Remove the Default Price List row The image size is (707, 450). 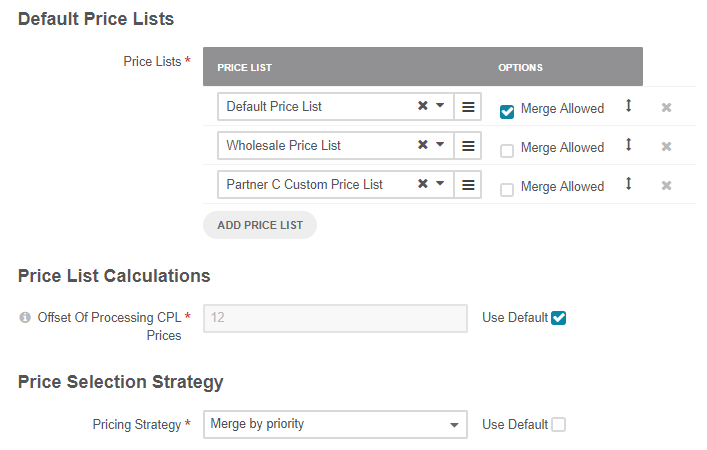pos(666,108)
